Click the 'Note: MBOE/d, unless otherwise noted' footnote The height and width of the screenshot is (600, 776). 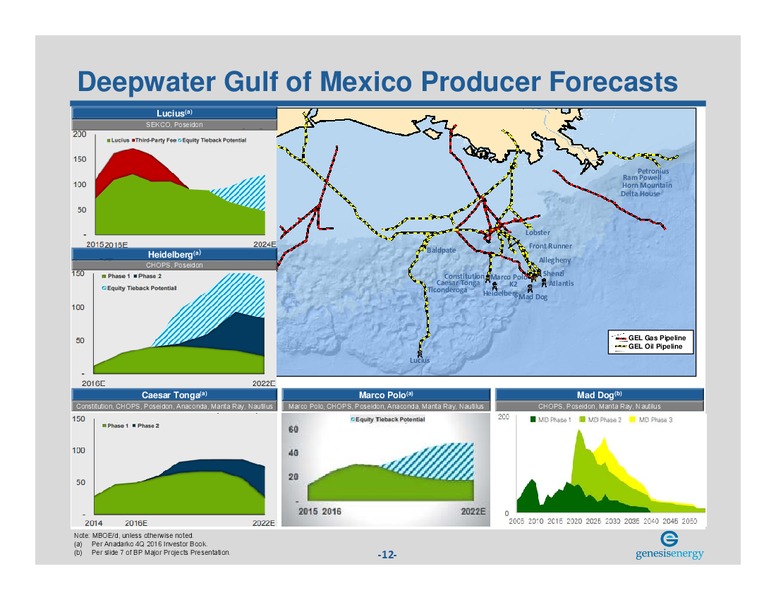(134, 536)
